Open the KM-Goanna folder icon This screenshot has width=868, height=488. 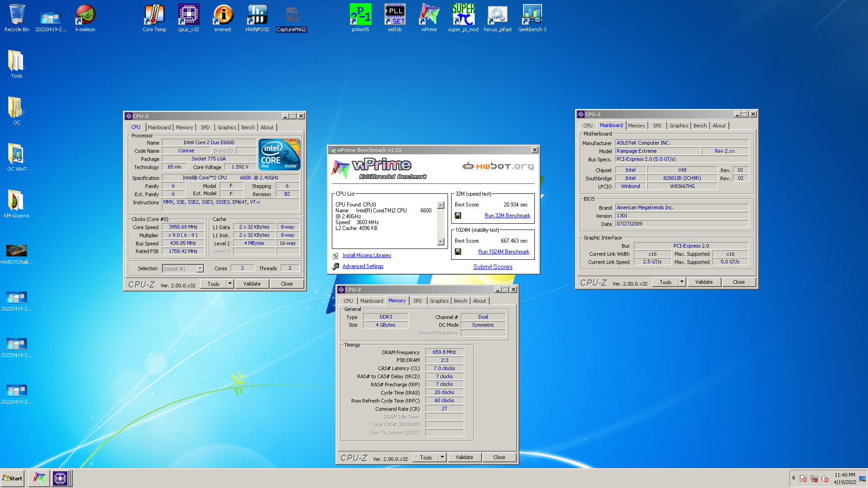click(x=17, y=204)
